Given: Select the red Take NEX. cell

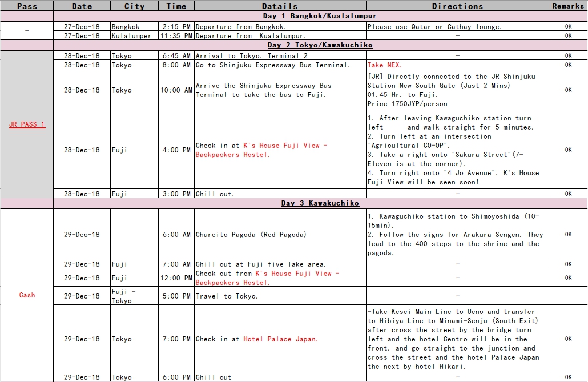Looking at the screenshot, I should [x=458, y=65].
